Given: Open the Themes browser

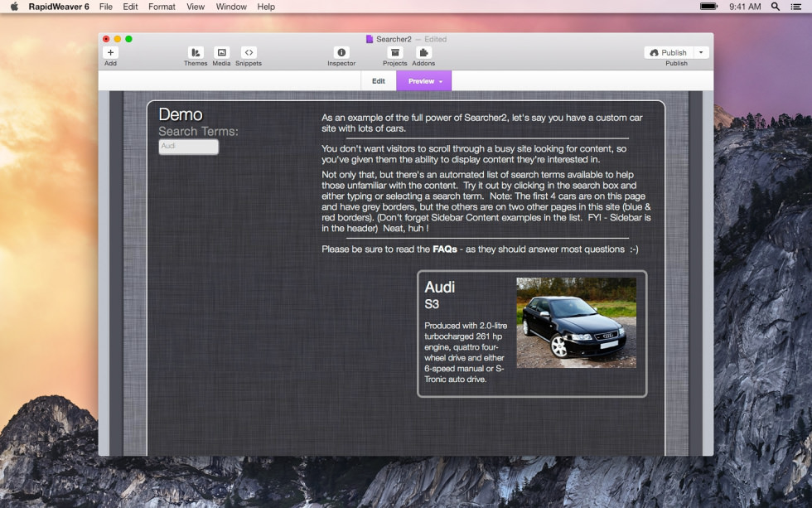Looking at the screenshot, I should 196,52.
